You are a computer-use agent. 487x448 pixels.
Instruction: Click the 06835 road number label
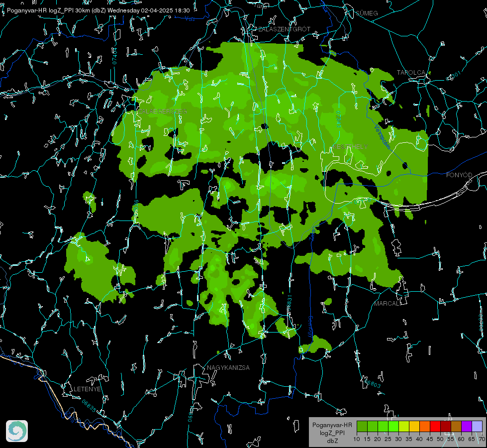point(89,406)
